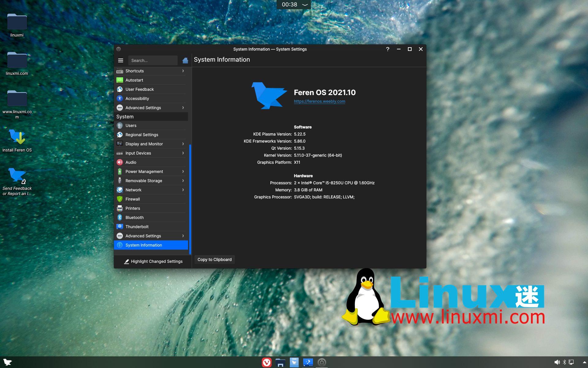Click the Network icon
588x368 pixels.
120,190
